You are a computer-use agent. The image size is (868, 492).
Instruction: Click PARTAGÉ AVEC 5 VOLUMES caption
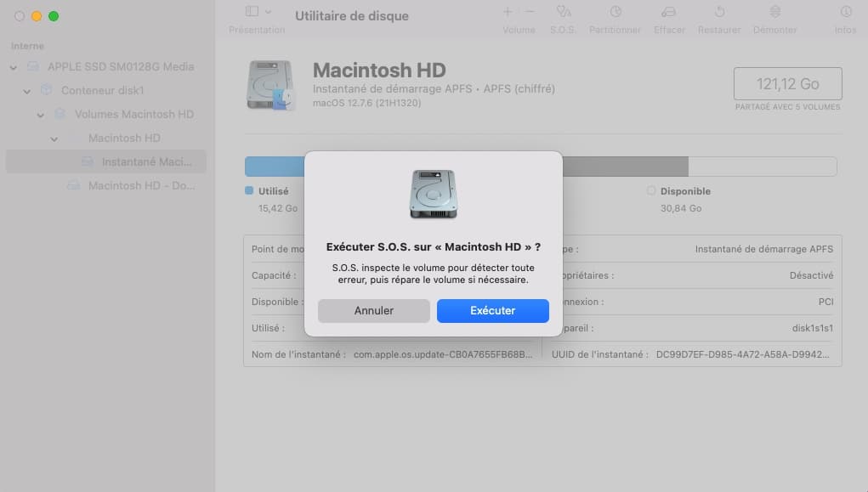point(788,107)
